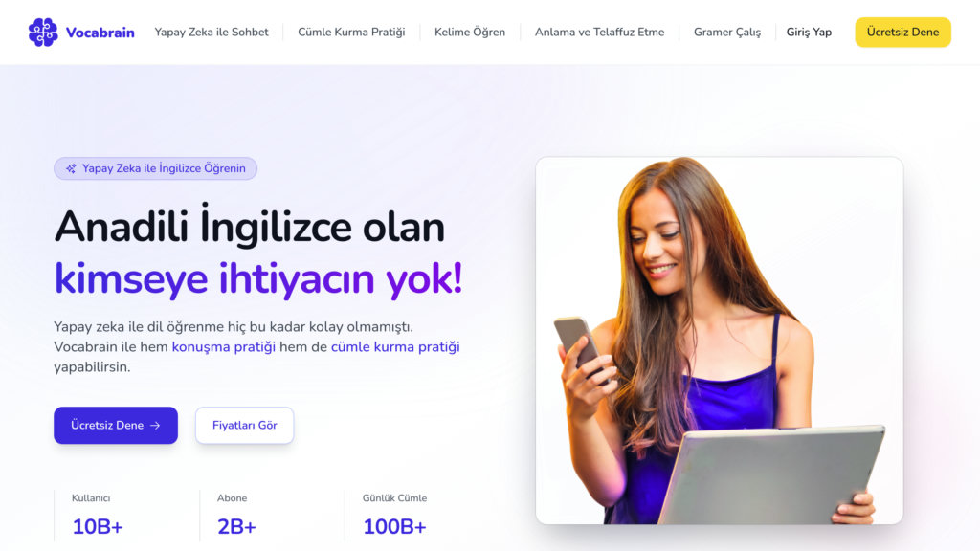Click the arrow icon on Ücretsiz Dene button
This screenshot has width=980, height=551.
click(156, 426)
